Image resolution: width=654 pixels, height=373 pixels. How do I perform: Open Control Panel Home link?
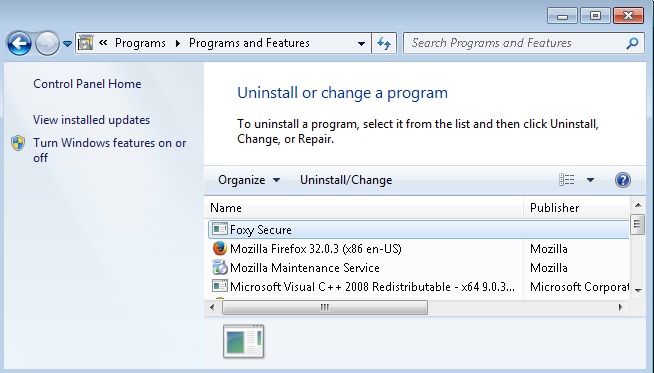pos(87,84)
